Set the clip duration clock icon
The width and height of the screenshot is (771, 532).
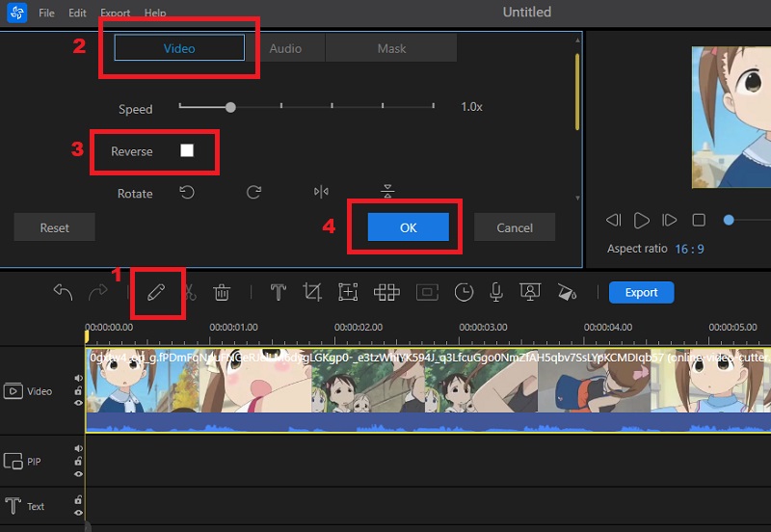(464, 292)
